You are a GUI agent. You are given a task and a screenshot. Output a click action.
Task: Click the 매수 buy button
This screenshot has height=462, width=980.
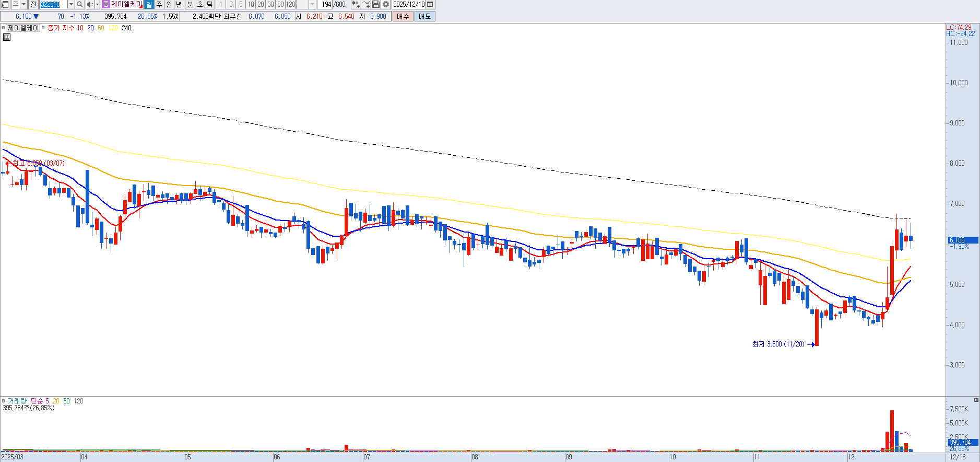[x=403, y=16]
